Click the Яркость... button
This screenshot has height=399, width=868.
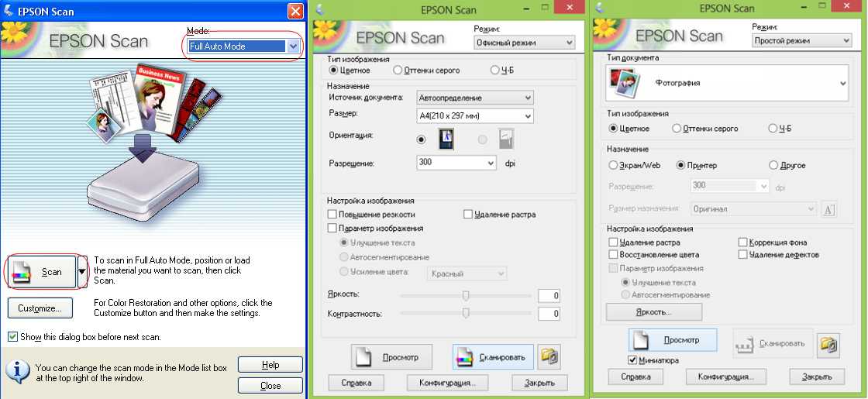coord(654,311)
